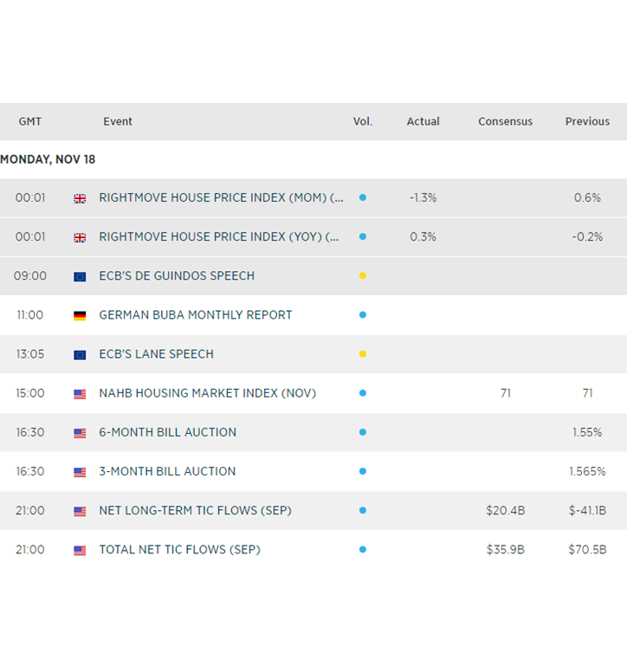Click the yellow volatility dot for De Guindos speech
The image size is (627, 672).
(x=363, y=276)
